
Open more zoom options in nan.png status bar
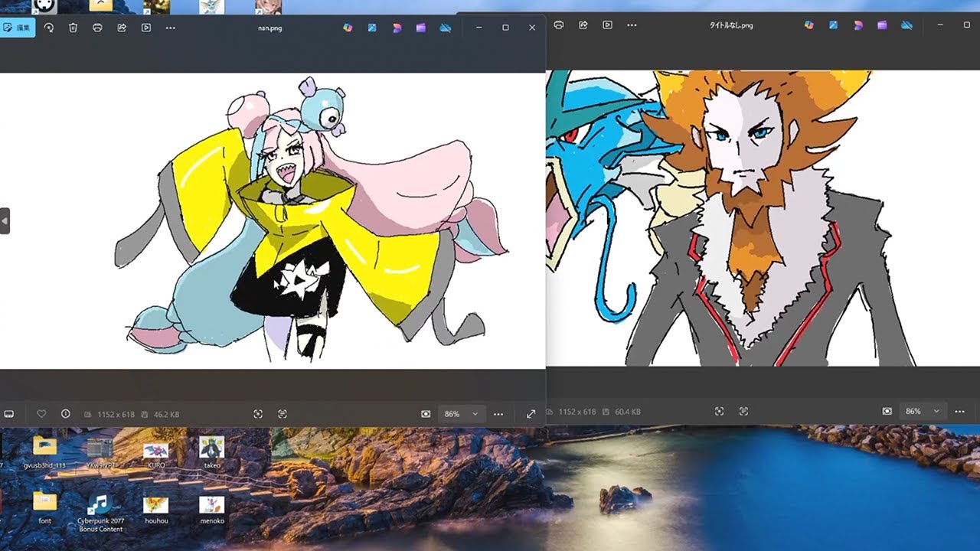[498, 414]
